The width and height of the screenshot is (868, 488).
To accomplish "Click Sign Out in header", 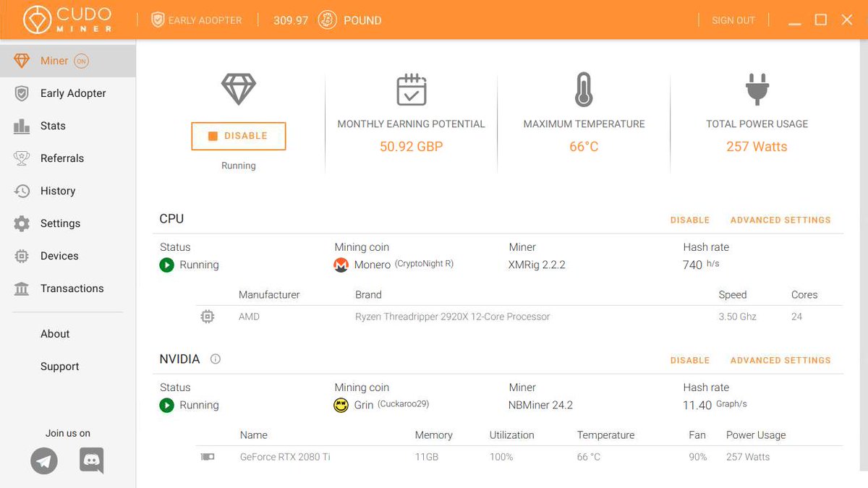I will pyautogui.click(x=733, y=20).
